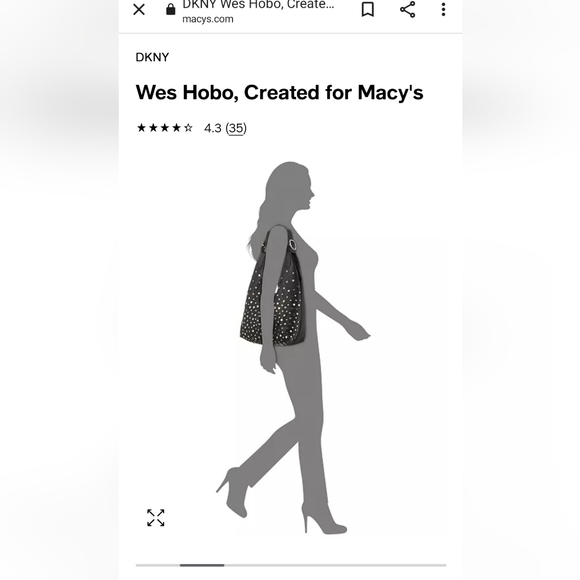Bookmark this page with the bookmark icon
Viewport: 580px width, 580px height.
click(x=367, y=9)
